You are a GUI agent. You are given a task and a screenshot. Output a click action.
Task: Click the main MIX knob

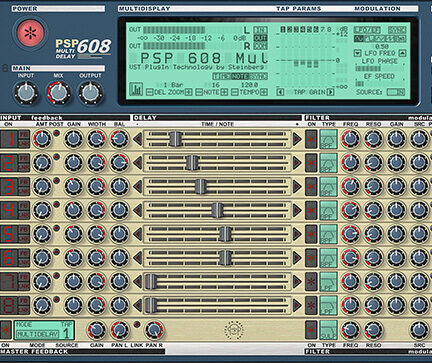click(58, 92)
